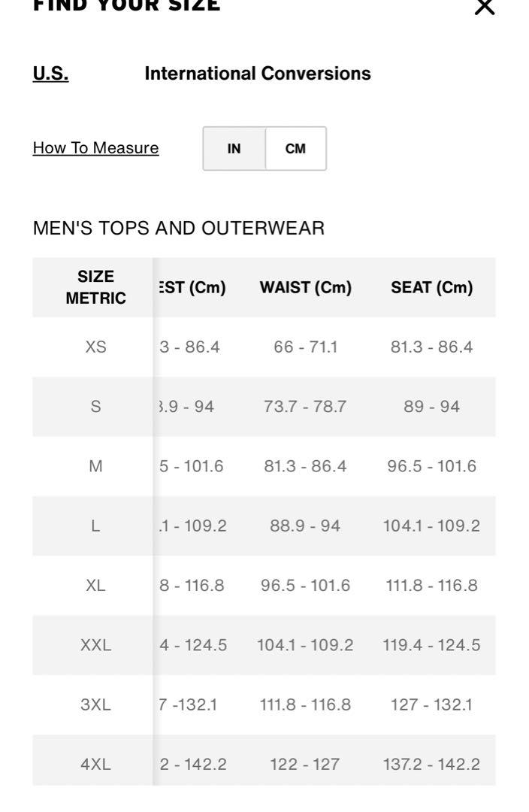Viewport: 529px width, 812px height.
Task: Open International Conversions tab
Action: tap(258, 74)
